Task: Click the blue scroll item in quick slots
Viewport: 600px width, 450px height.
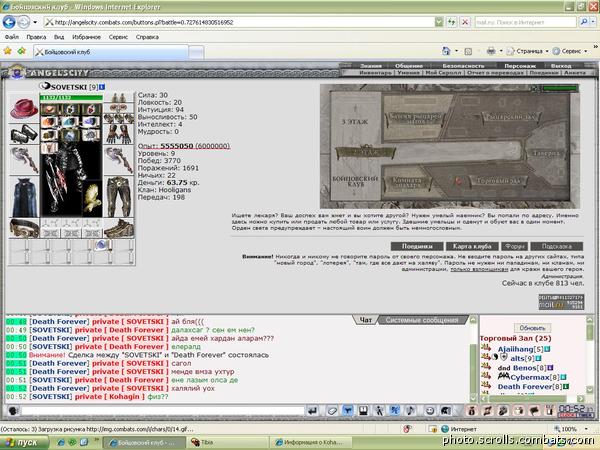Action: (x=101, y=245)
